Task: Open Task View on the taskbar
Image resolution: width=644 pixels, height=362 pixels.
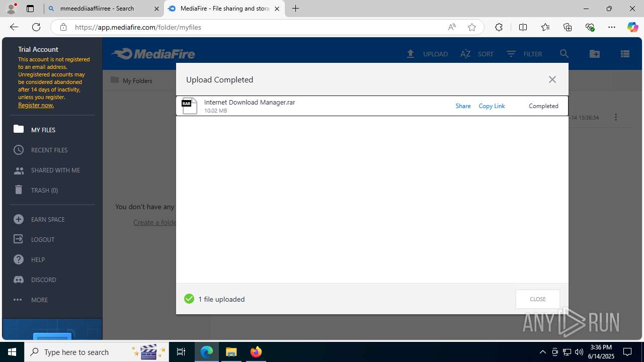Action: pos(182,352)
